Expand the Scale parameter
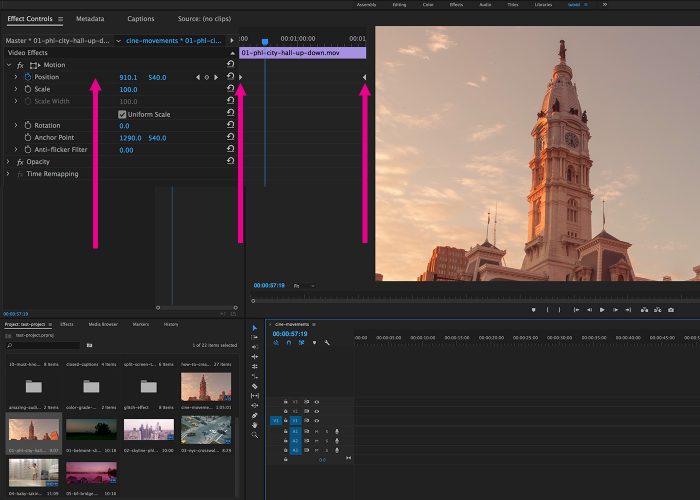Image resolution: width=700 pixels, height=500 pixels. coord(16,89)
